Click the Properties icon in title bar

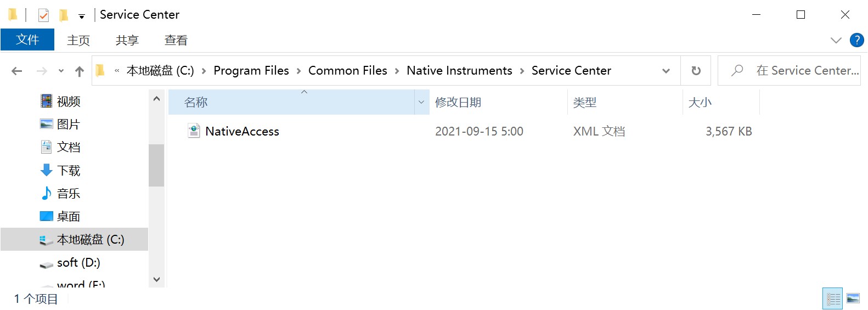(x=43, y=15)
